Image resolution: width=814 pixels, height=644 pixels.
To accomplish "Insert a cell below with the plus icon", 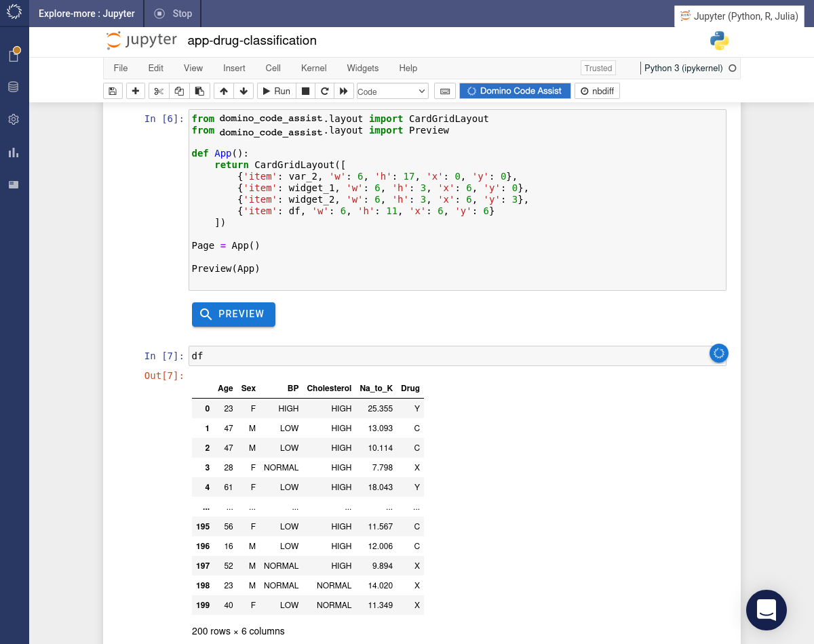I will [136, 91].
